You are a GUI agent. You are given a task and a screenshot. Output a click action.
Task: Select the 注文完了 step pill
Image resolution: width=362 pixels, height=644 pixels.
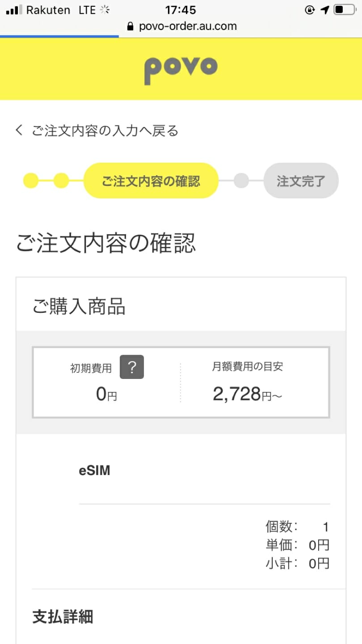301,181
